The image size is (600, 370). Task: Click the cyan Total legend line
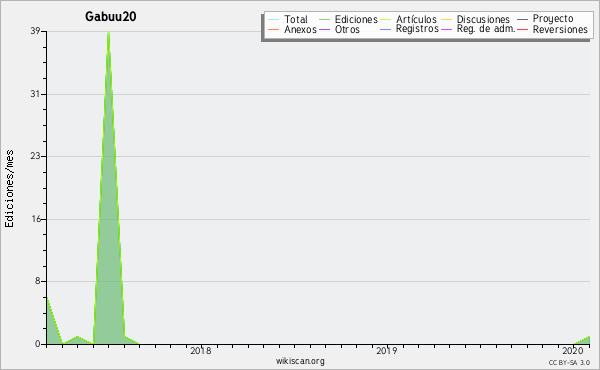point(274,20)
